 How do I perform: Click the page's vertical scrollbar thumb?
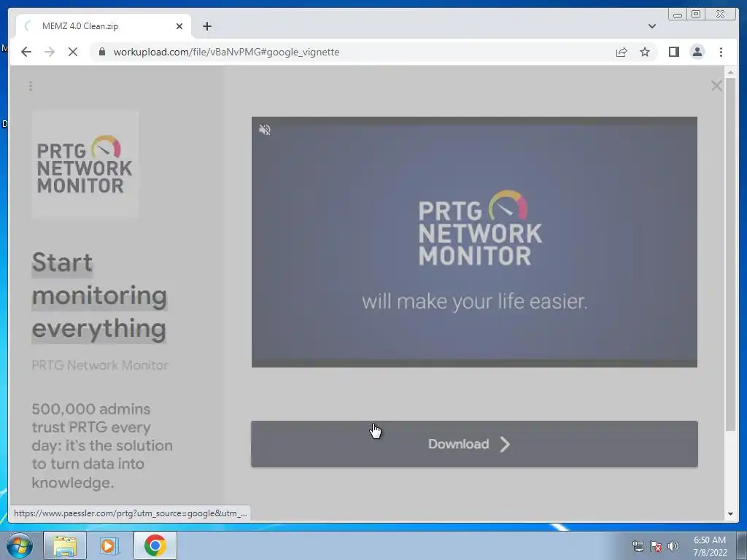tap(730, 254)
